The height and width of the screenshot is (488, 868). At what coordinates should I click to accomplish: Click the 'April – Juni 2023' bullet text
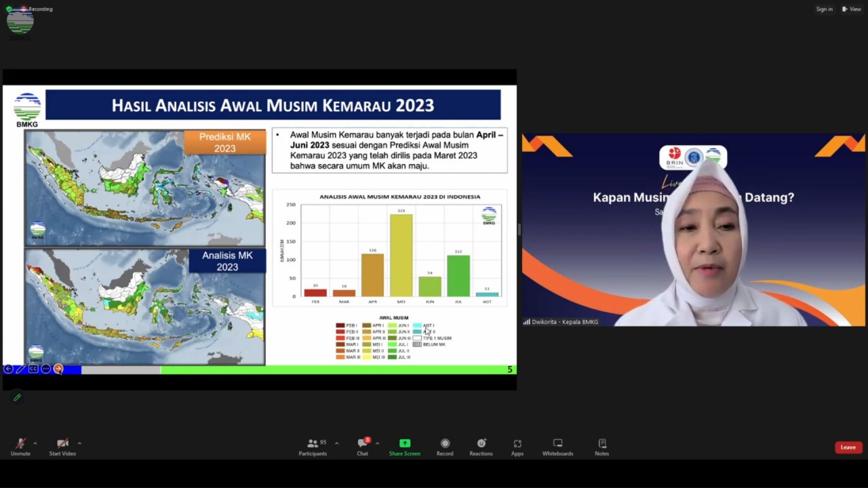pos(397,140)
